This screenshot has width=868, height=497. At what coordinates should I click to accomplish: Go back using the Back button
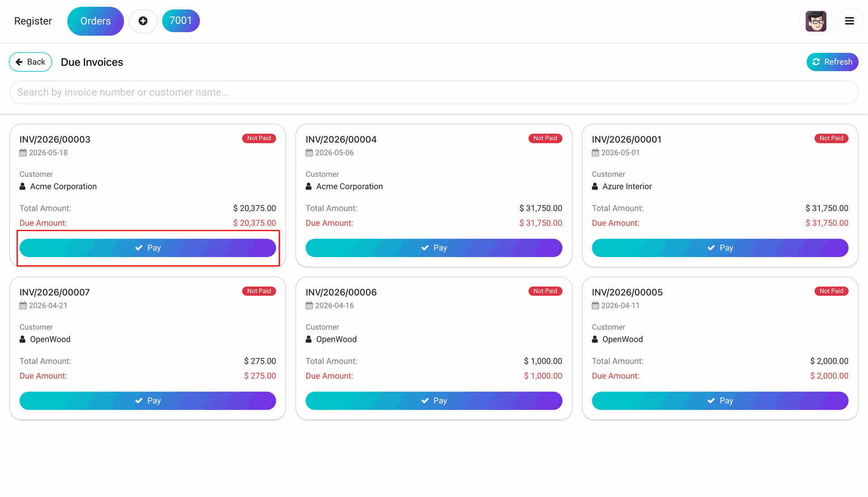click(x=30, y=62)
